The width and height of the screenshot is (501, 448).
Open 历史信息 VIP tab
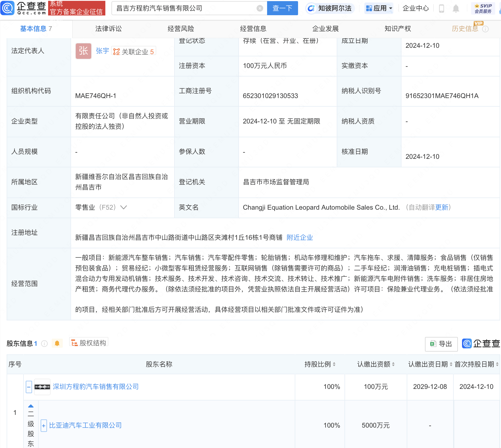pyautogui.click(x=465, y=29)
